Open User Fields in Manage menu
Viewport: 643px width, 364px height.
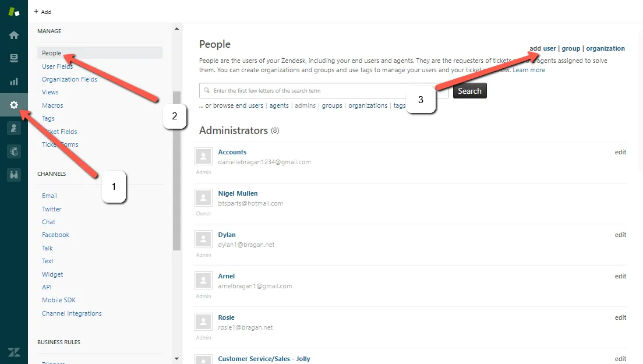tap(58, 66)
